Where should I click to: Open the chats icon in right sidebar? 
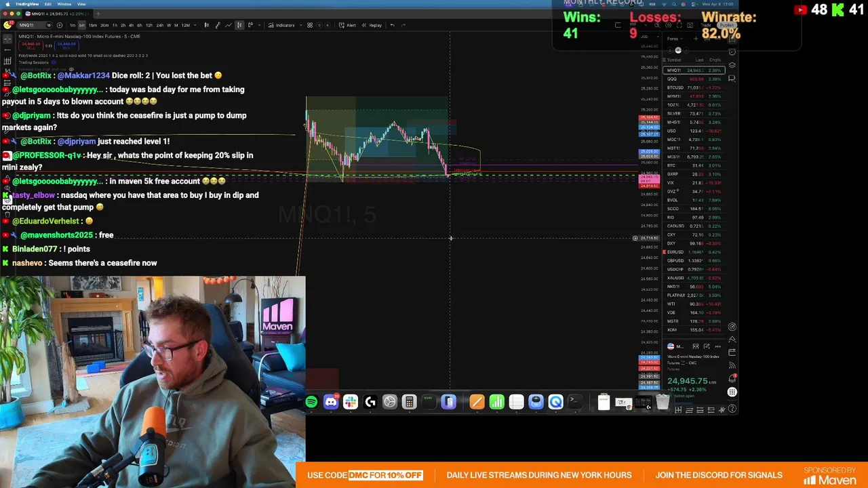(732, 78)
